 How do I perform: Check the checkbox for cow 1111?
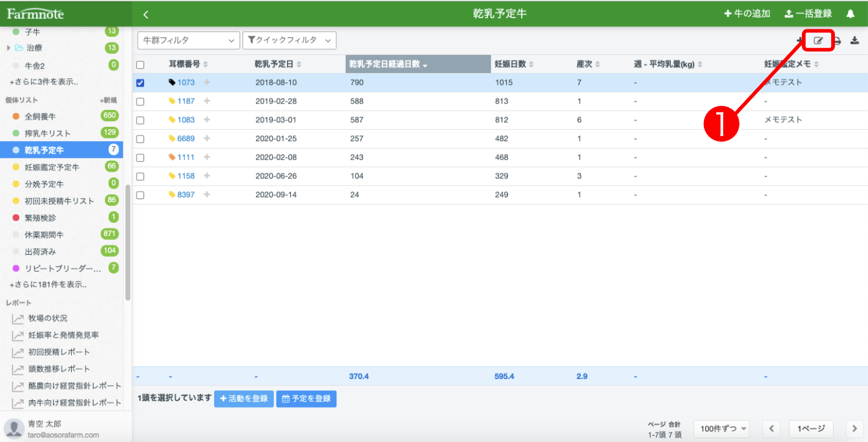click(140, 157)
